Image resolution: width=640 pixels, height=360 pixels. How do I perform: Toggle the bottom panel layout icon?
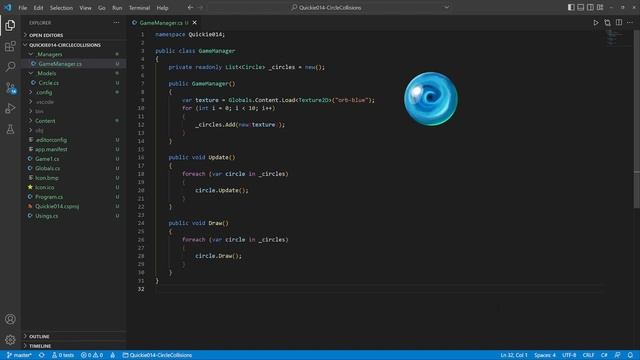[580, 7]
